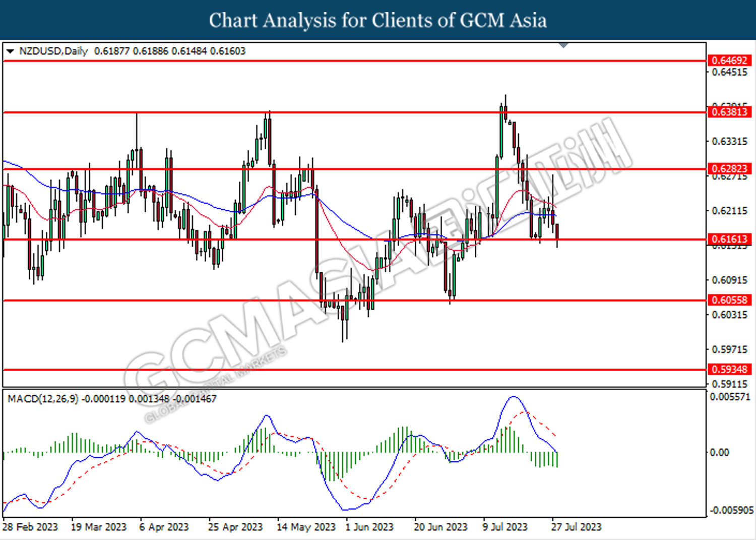Screen dimensions: 756x540
Task: Click the NZDUSD,Daily symbol title
Action: point(53,51)
